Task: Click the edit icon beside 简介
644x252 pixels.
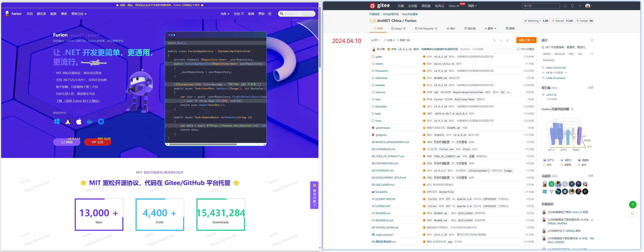Action: pyautogui.click(x=592, y=40)
